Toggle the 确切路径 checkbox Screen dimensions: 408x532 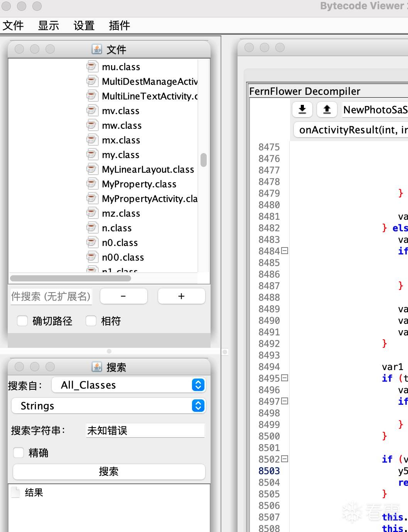pyautogui.click(x=22, y=321)
